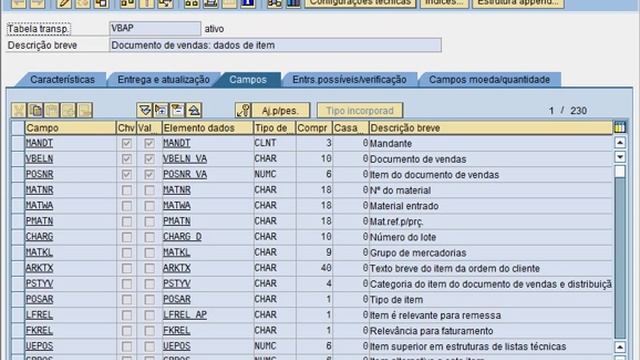Image resolution: width=640 pixels, height=360 pixels.
Task: Click the 'Material entrado' description text
Action: click(x=404, y=206)
